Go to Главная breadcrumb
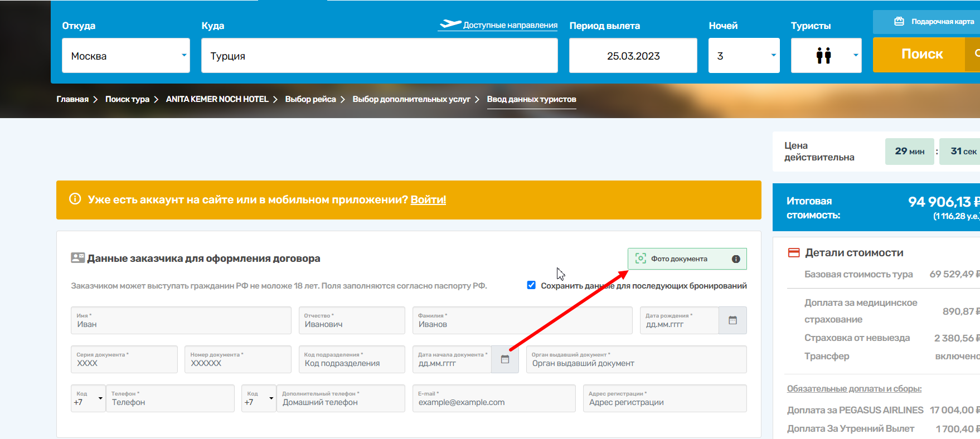The height and width of the screenshot is (439, 980). point(72,99)
